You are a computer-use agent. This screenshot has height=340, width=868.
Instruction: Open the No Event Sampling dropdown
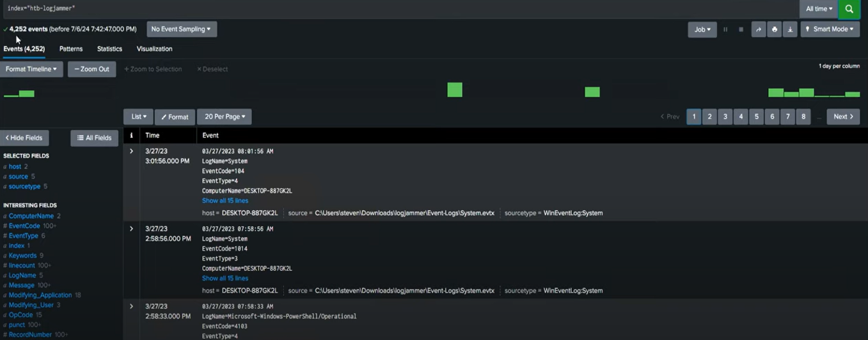pos(181,29)
